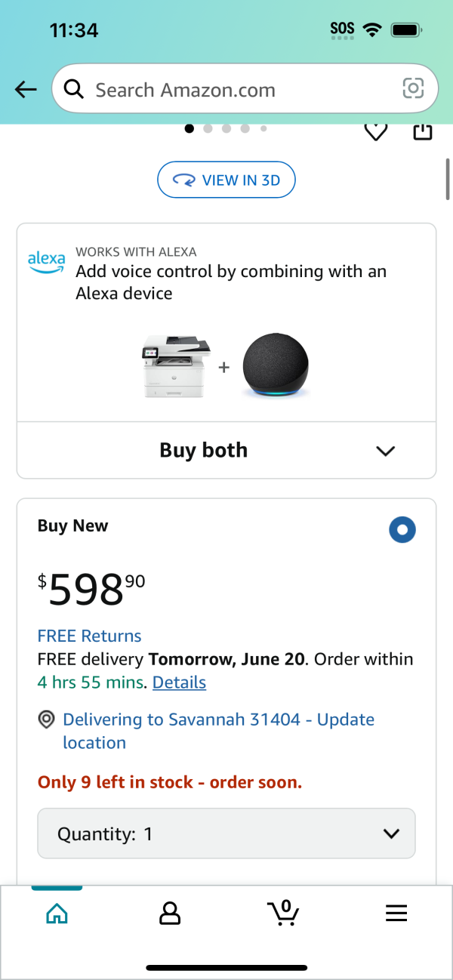Viewport: 453px width, 980px height.
Task: Open the Home tab icon
Action: (57, 914)
